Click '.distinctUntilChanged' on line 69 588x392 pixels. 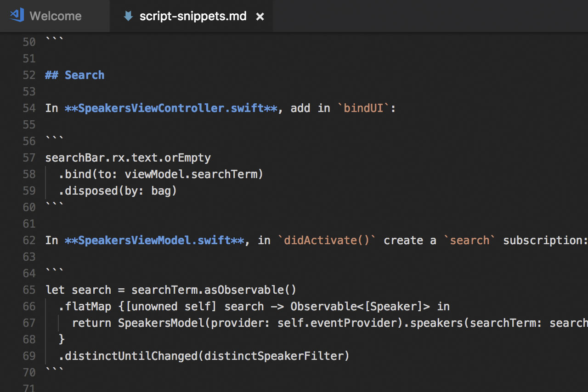128,356
